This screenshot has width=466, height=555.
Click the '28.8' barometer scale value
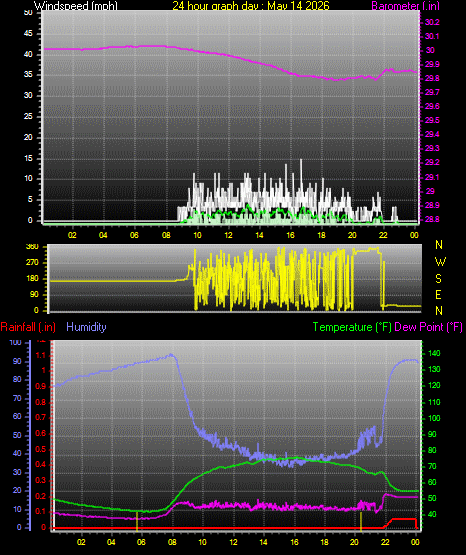tap(432, 219)
